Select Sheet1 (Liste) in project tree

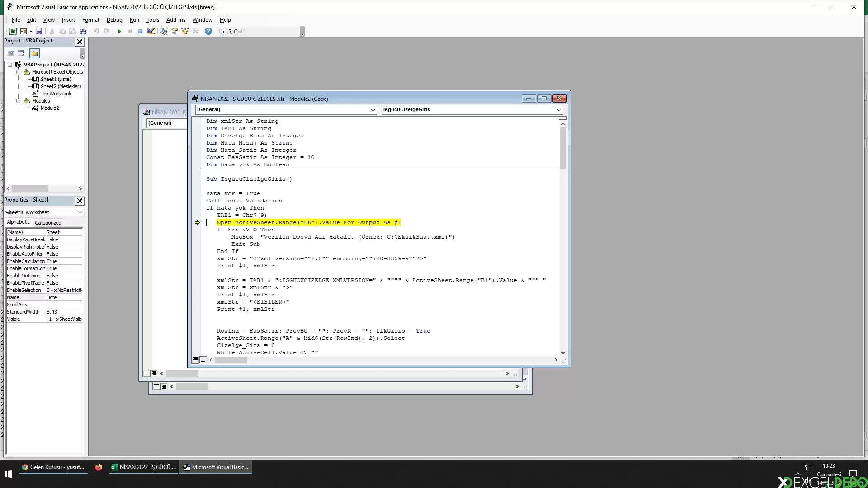coord(56,79)
